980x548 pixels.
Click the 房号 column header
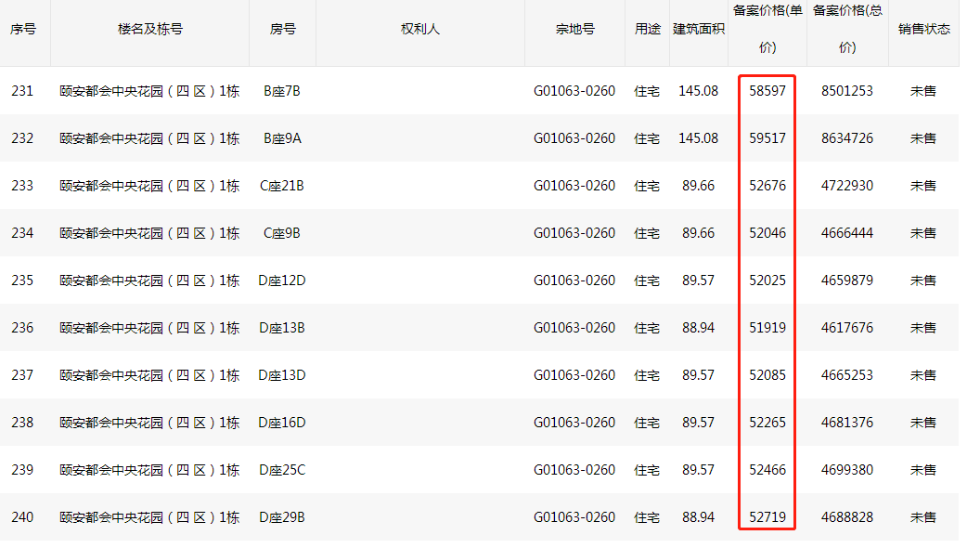[x=282, y=30]
